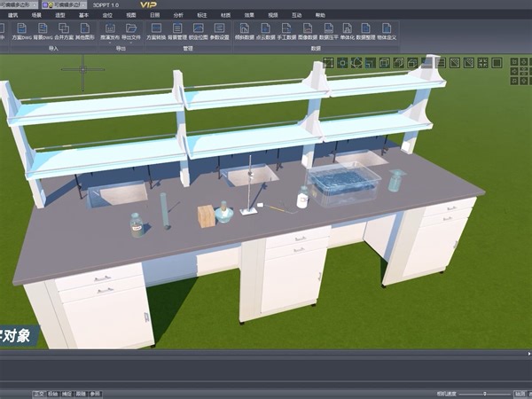The height and width of the screenshot is (399, 532).
Task: Toggle 跟踪 tracking in status bar
Action: [x=81, y=394]
